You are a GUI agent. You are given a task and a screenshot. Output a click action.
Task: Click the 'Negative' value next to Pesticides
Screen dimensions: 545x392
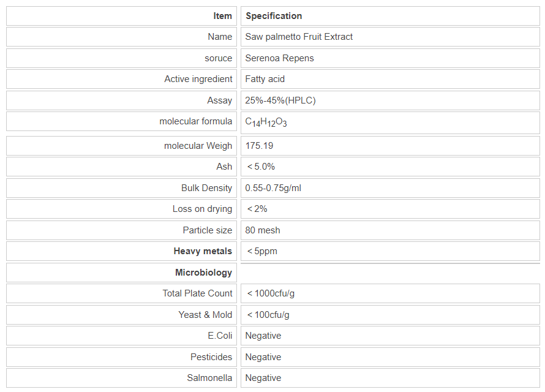pos(263,357)
